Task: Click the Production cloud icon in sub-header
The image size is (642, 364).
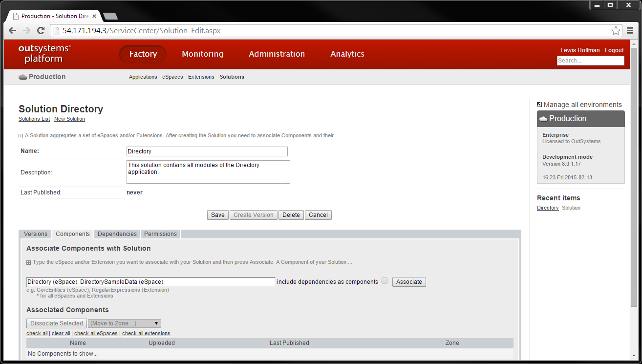Action: click(23, 77)
